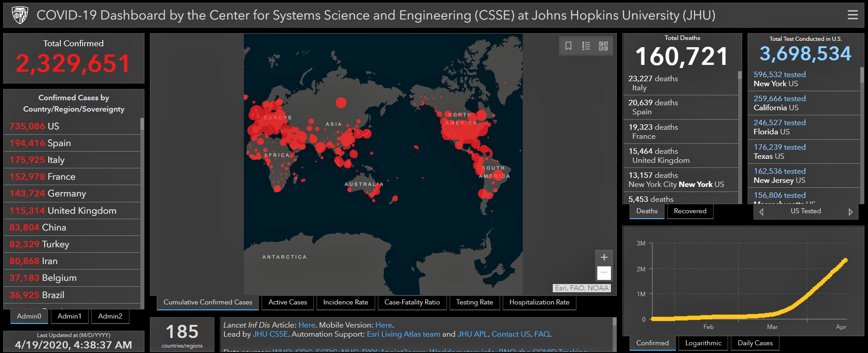Select China in confirmed cases list
The height and width of the screenshot is (353, 868).
[x=72, y=227]
